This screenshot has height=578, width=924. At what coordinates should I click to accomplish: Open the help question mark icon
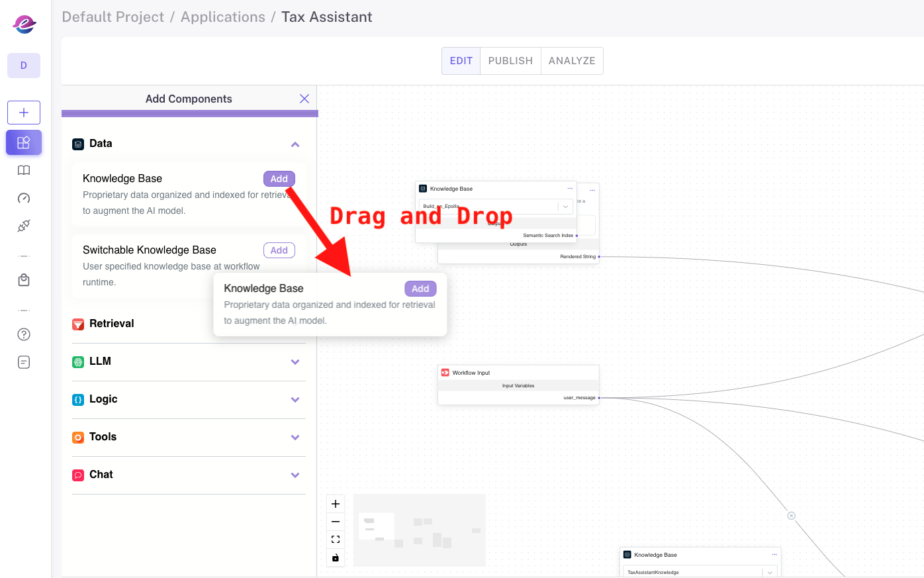pos(24,334)
